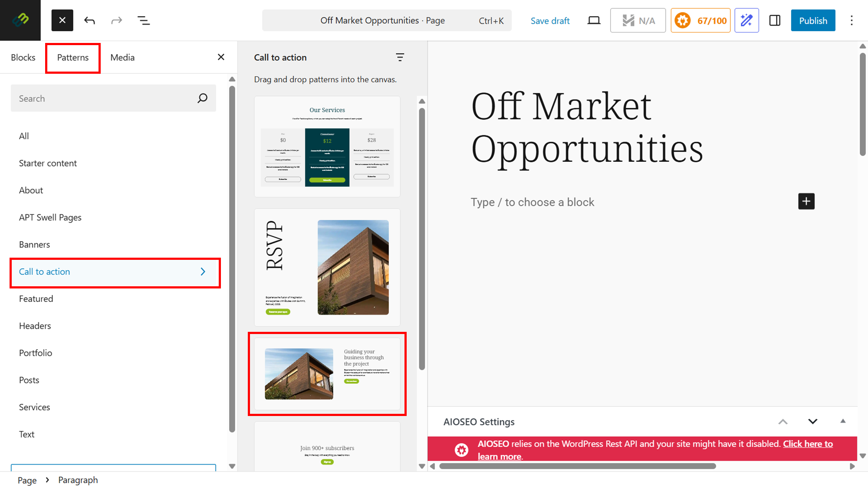Close the inserter panel

(221, 57)
